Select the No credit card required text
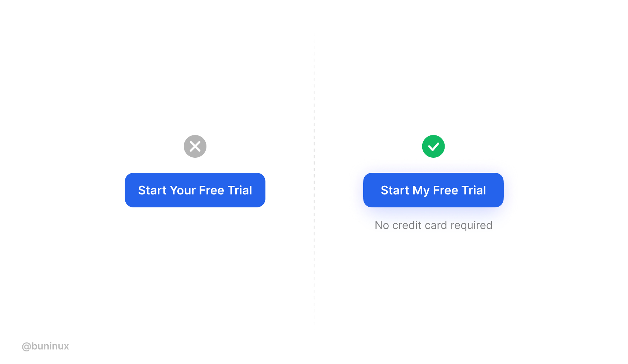This screenshot has height=364, width=628. [433, 225]
